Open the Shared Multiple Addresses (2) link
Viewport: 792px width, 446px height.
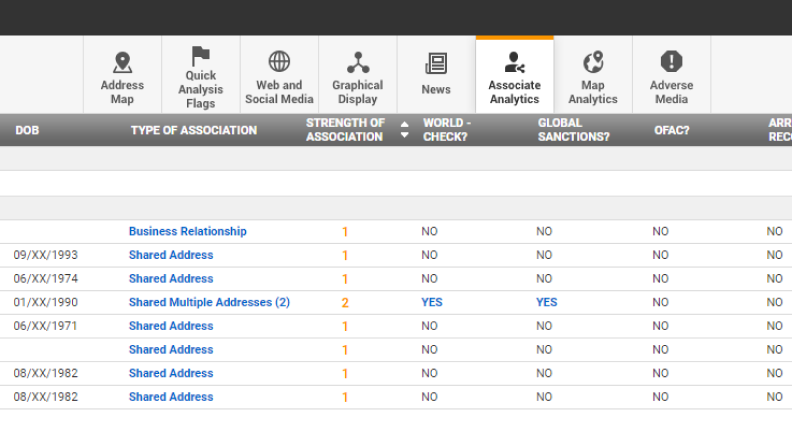(209, 302)
